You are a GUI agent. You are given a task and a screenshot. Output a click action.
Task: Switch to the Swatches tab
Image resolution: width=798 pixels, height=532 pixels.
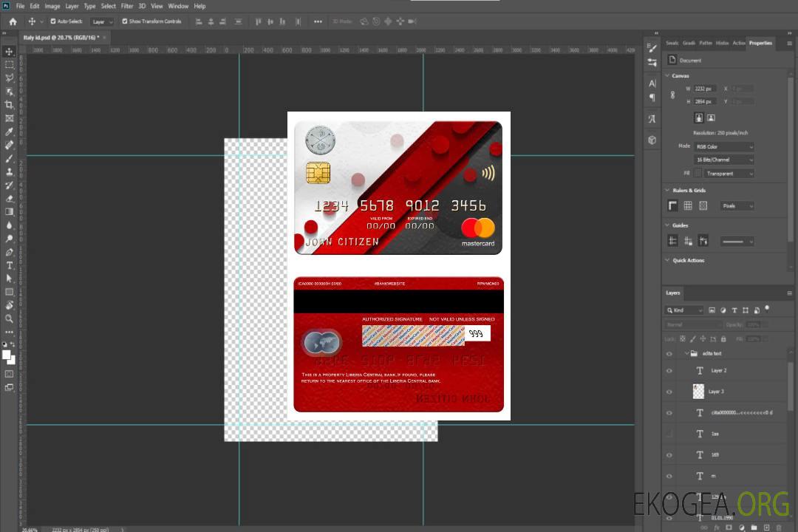point(672,43)
